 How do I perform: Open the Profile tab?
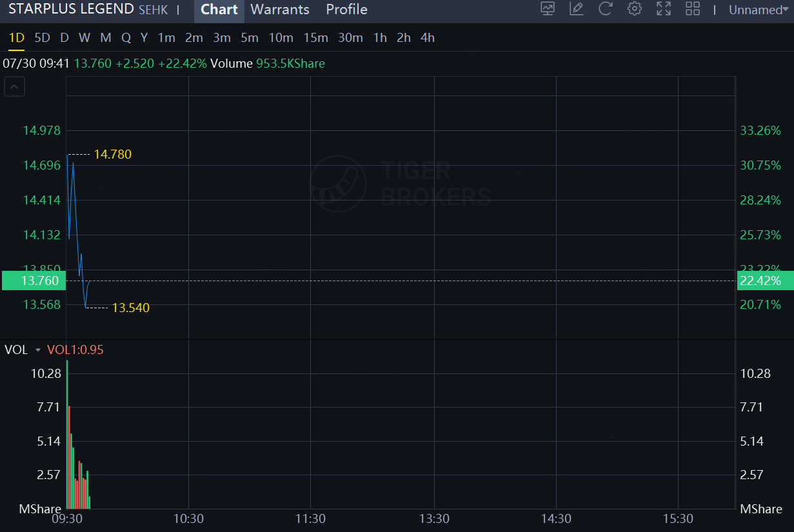[x=347, y=10]
